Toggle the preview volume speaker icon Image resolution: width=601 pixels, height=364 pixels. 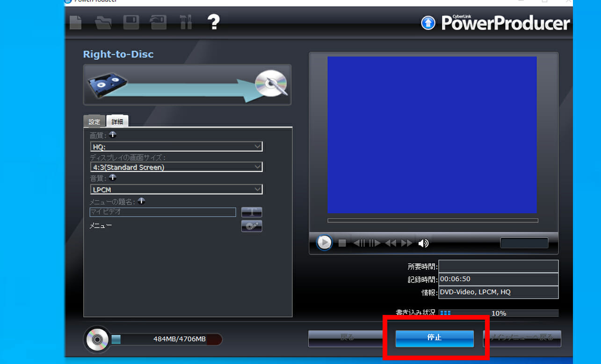point(423,243)
